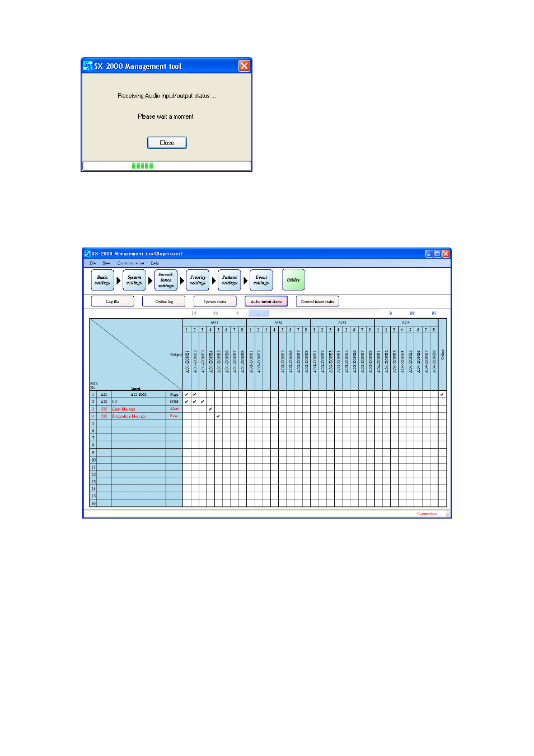Select the AI1-RM1 input cell

[x=138, y=394]
